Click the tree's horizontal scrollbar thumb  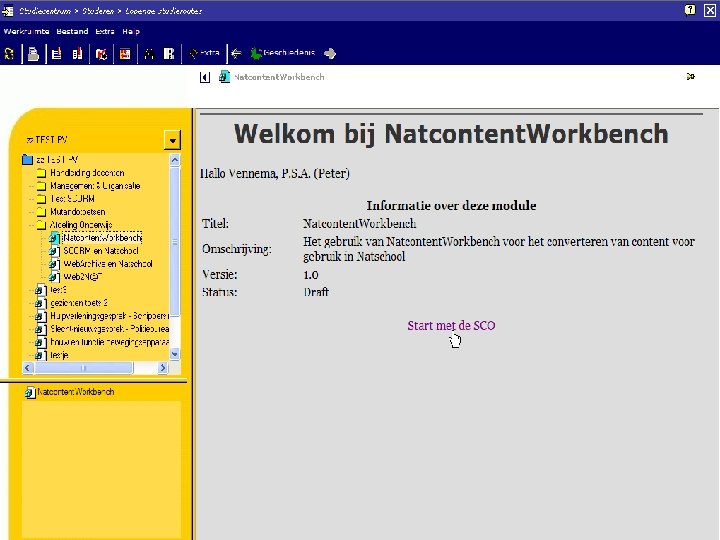click(84, 368)
